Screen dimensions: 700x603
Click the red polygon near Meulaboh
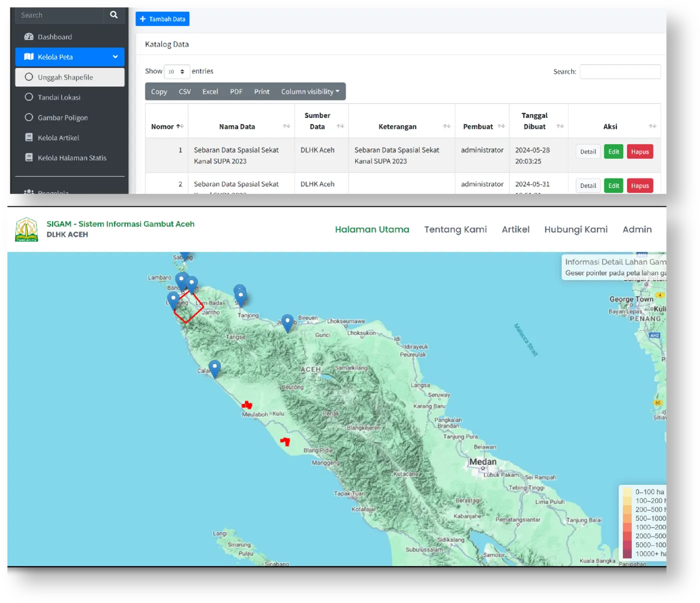pyautogui.click(x=247, y=405)
